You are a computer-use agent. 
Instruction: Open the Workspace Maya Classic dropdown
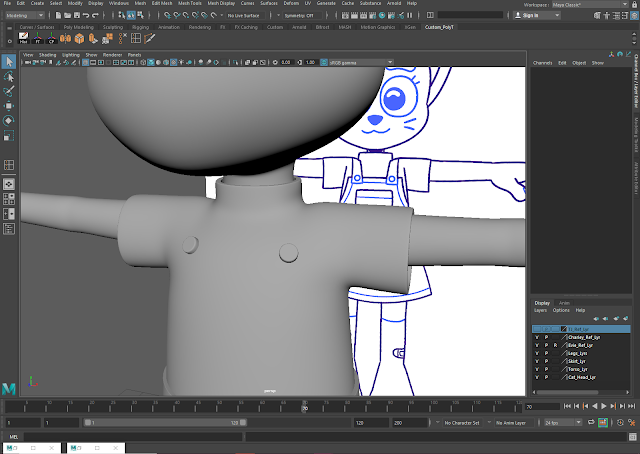(x=590, y=4)
